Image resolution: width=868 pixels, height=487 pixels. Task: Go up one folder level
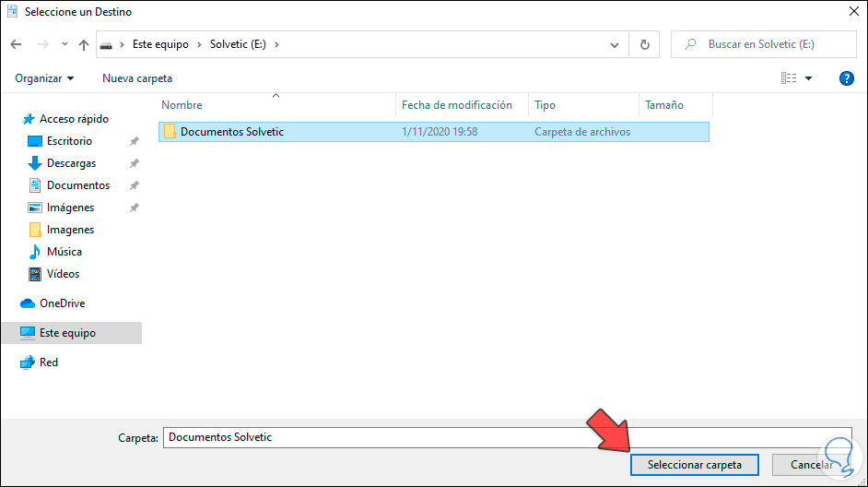pos(84,44)
